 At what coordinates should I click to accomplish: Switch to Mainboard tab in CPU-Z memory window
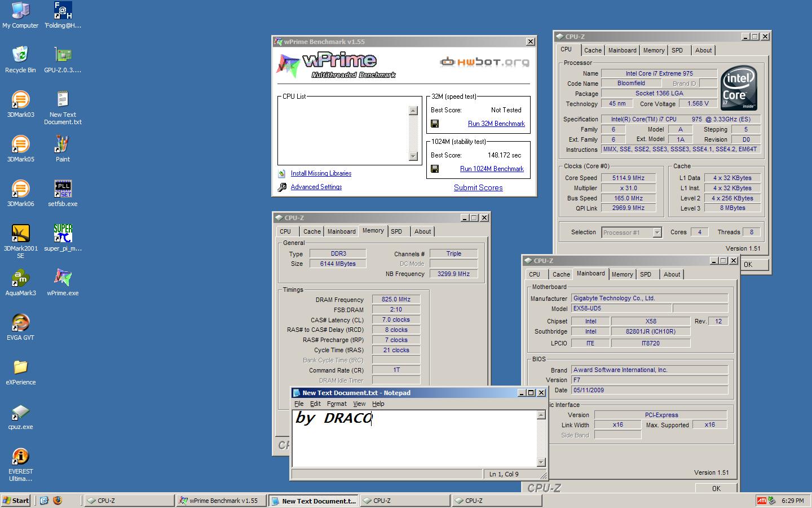(x=341, y=231)
